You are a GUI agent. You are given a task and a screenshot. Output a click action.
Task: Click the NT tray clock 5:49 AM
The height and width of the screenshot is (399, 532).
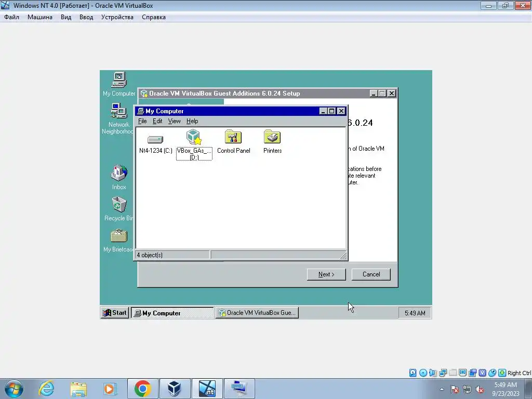pyautogui.click(x=415, y=313)
